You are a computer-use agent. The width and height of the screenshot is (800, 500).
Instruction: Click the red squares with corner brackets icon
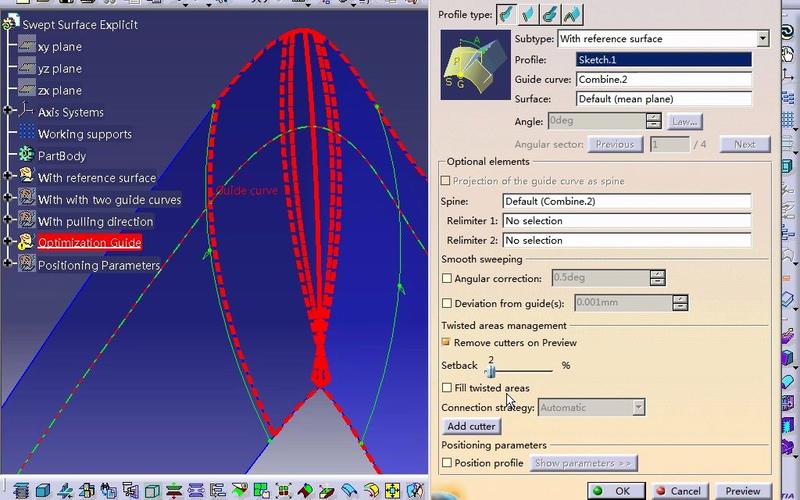283,490
